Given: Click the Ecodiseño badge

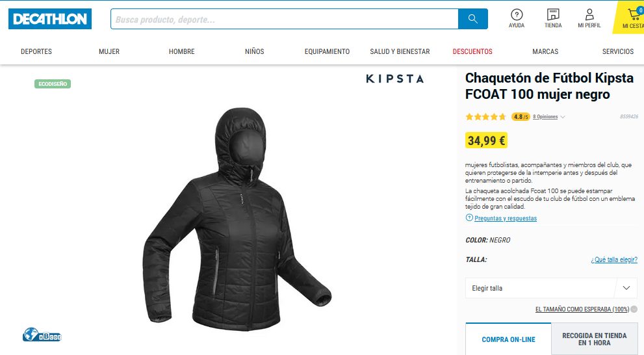Looking at the screenshot, I should 53,84.
